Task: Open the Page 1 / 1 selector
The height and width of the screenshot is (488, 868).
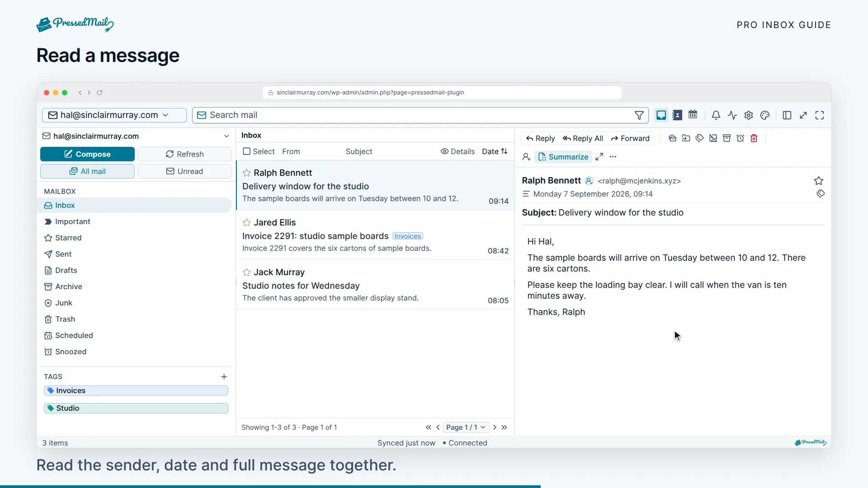Action: click(466, 427)
